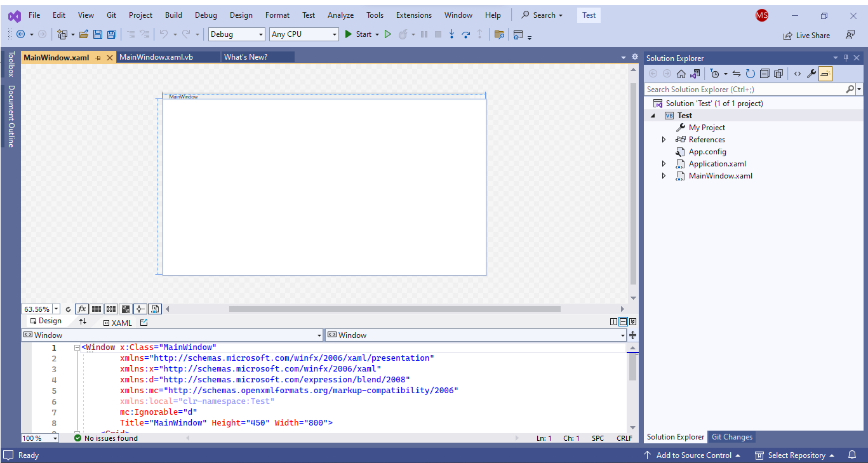The height and width of the screenshot is (463, 868).
Task: Switch to horizontal split view button
Action: point(623,322)
